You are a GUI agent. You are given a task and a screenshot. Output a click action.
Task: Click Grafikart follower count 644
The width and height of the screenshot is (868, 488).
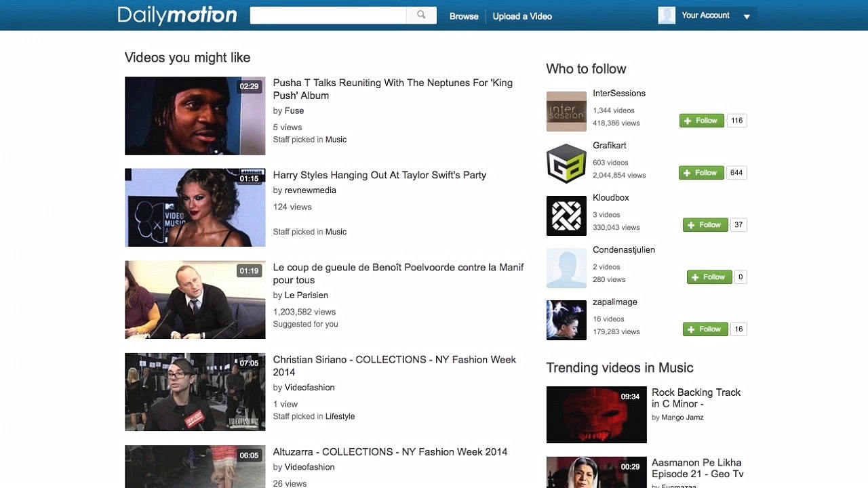tap(737, 173)
